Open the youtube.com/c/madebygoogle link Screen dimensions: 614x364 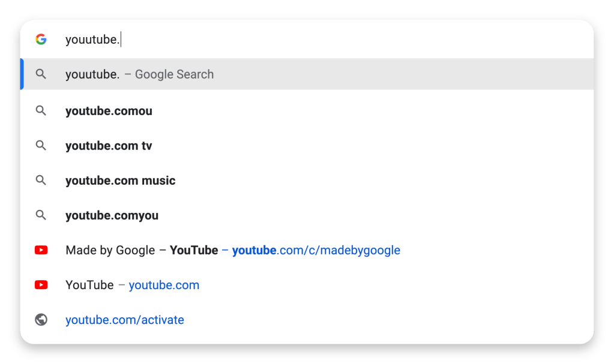(316, 250)
